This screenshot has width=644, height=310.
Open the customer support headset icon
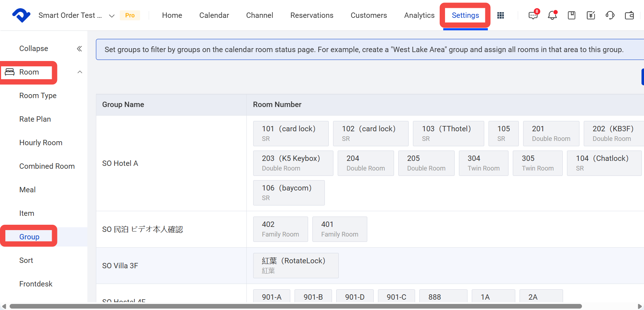click(x=610, y=15)
